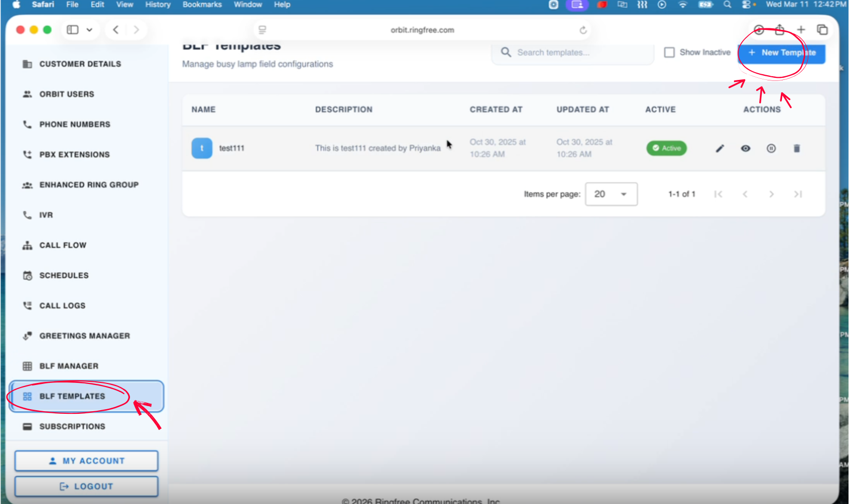The height and width of the screenshot is (504, 849).
Task: Click the Search templates input field
Action: 573,53
